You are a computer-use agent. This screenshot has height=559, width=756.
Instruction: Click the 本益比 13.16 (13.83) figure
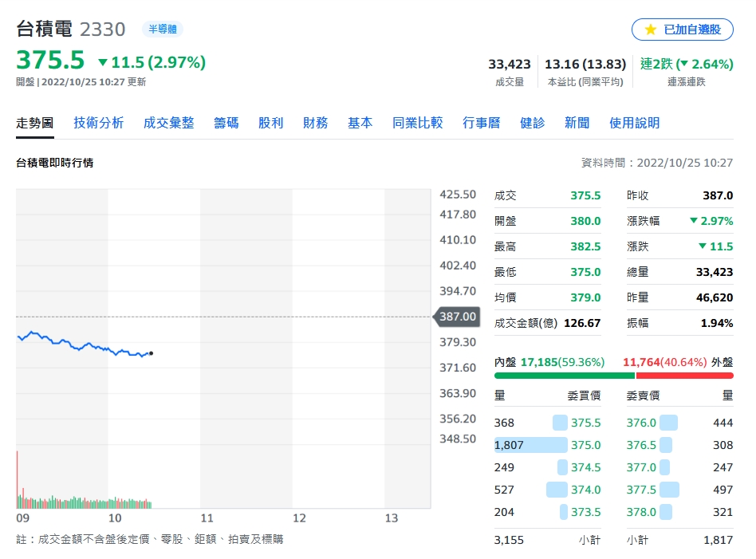pos(585,64)
